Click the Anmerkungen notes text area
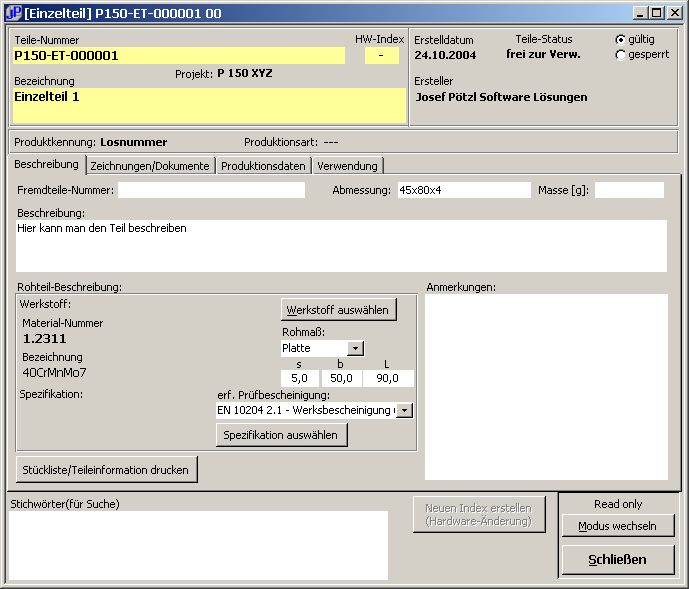This screenshot has height=589, width=689. point(546,386)
